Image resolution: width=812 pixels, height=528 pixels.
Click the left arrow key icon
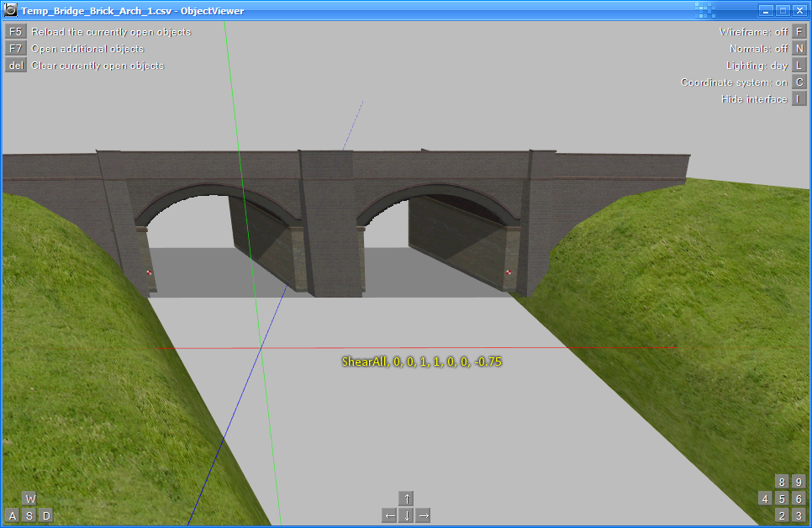(390, 515)
